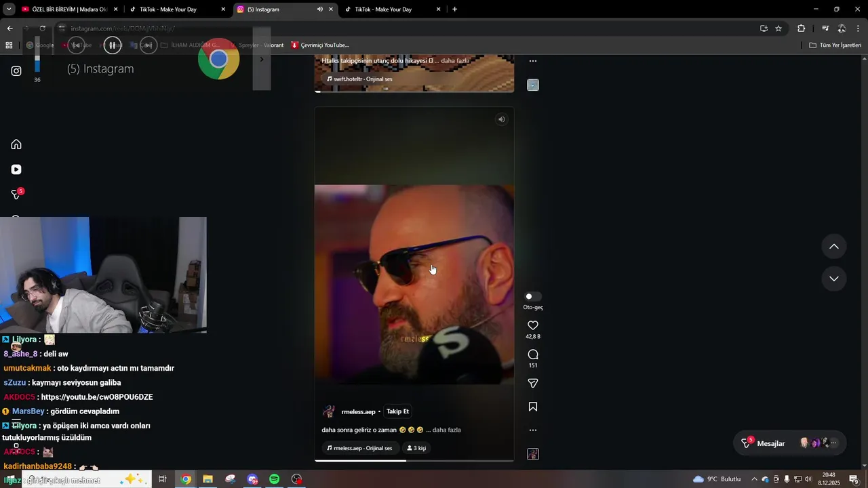Expand the caption with daha fazla on the rmeless.aep reel
Viewport: 868px width, 488px height.
(x=447, y=430)
